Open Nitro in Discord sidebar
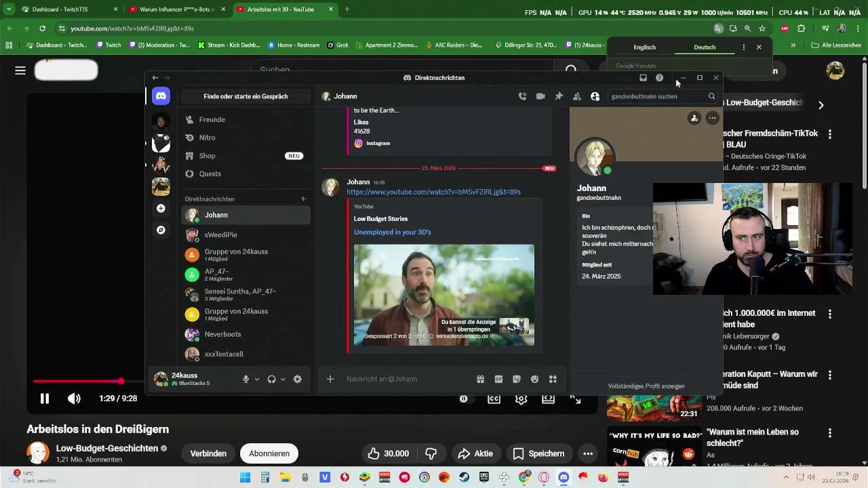Viewport: 868px width, 488px height. click(245, 138)
